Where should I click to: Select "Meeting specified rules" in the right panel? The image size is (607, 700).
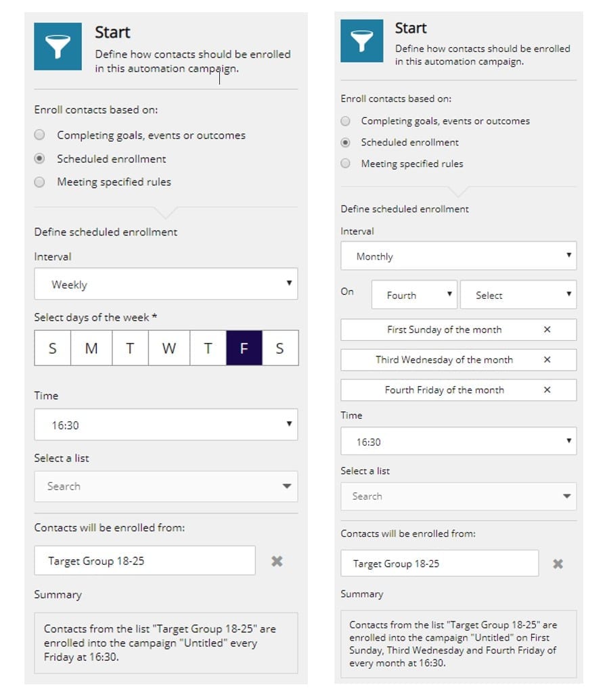point(346,164)
